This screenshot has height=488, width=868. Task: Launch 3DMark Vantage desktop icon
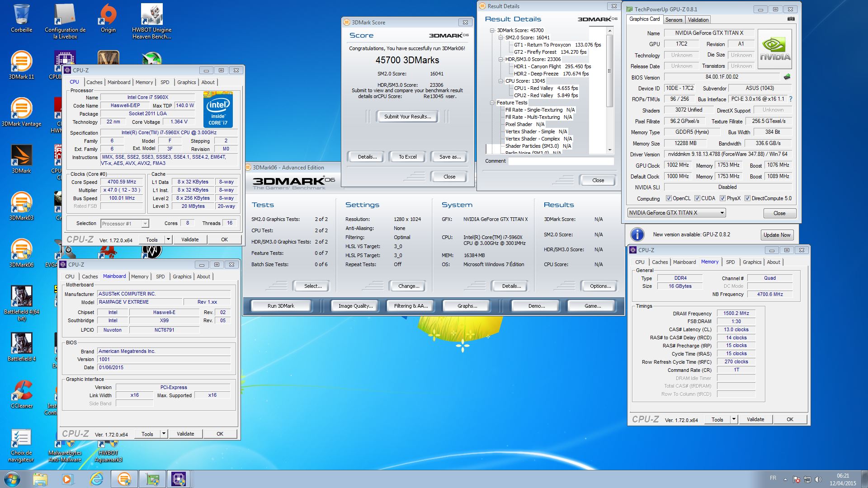(x=21, y=113)
